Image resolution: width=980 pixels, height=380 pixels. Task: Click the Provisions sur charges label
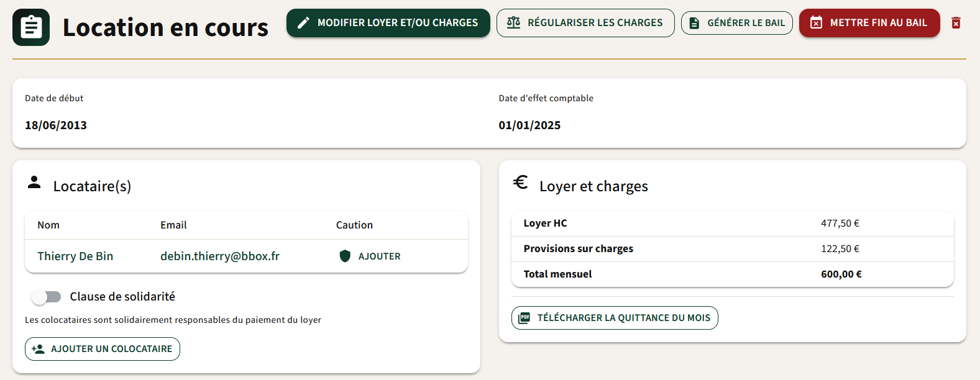579,249
